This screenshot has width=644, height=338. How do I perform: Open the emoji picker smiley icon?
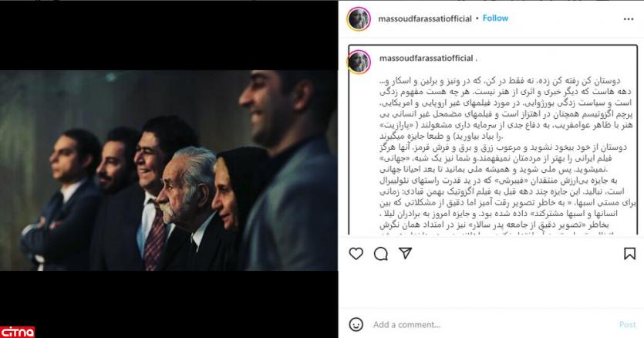356,324
